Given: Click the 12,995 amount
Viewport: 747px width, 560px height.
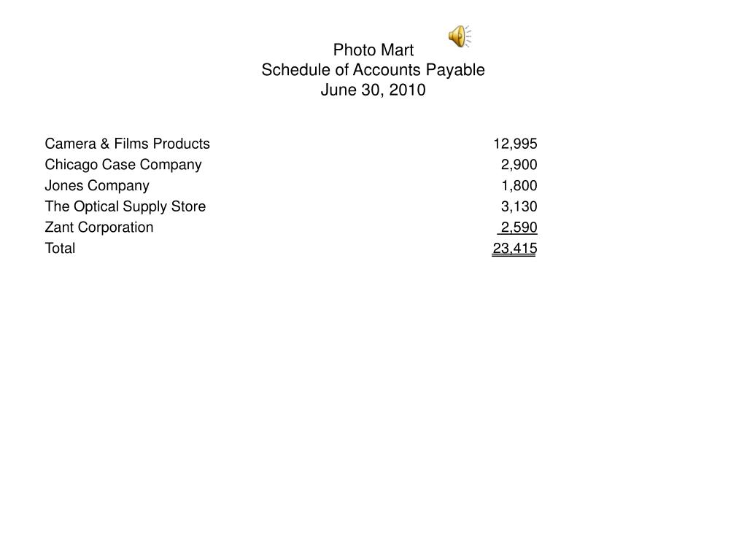Looking at the screenshot, I should pos(515,144).
